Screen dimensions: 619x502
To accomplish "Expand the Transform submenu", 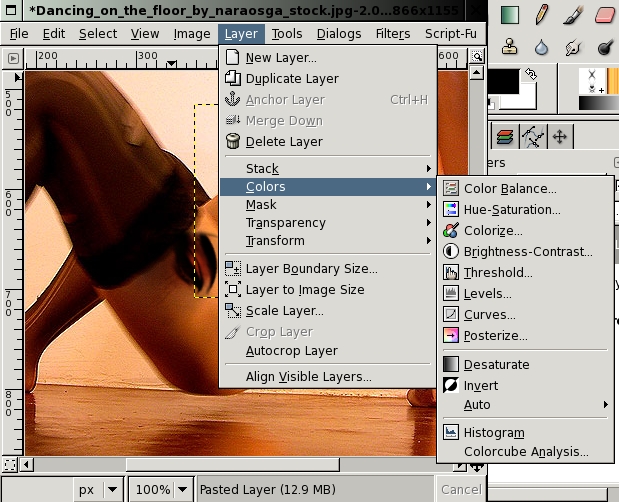I will pyautogui.click(x=328, y=240).
